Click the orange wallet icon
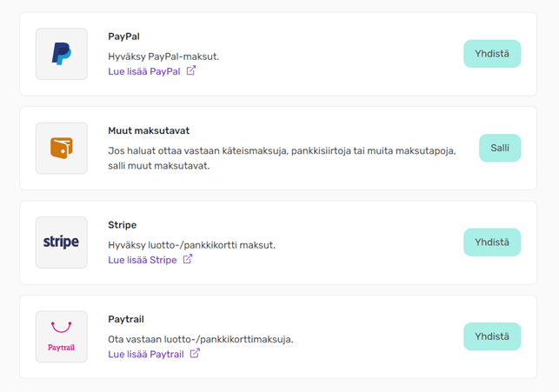The width and height of the screenshot is (559, 392). click(61, 149)
